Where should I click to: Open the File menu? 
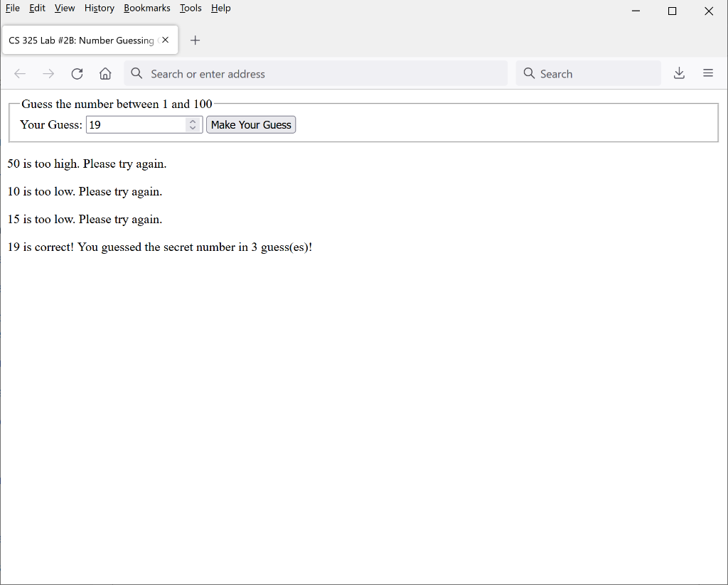13,9
